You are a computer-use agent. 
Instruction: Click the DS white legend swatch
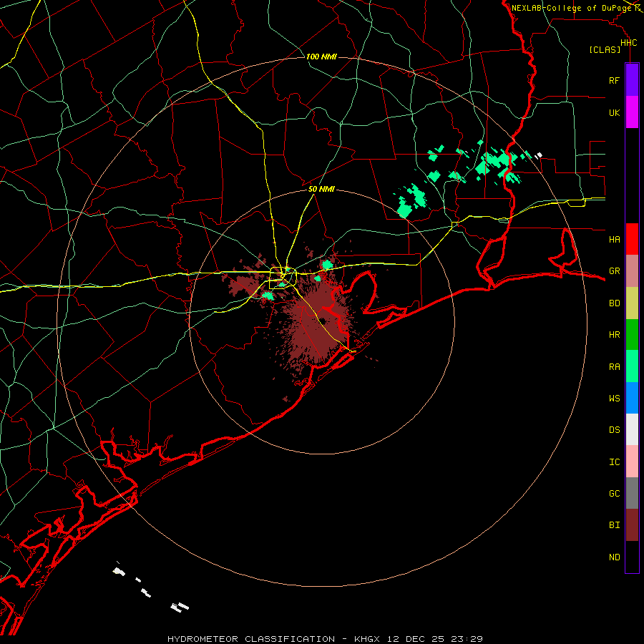click(x=632, y=429)
